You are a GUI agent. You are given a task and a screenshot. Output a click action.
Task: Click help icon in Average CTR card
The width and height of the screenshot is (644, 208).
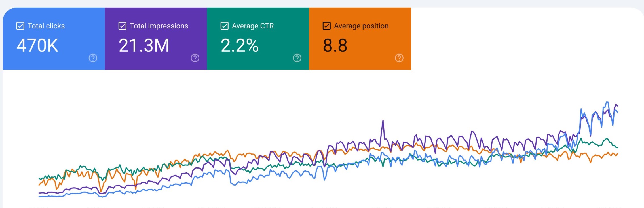pos(297,58)
